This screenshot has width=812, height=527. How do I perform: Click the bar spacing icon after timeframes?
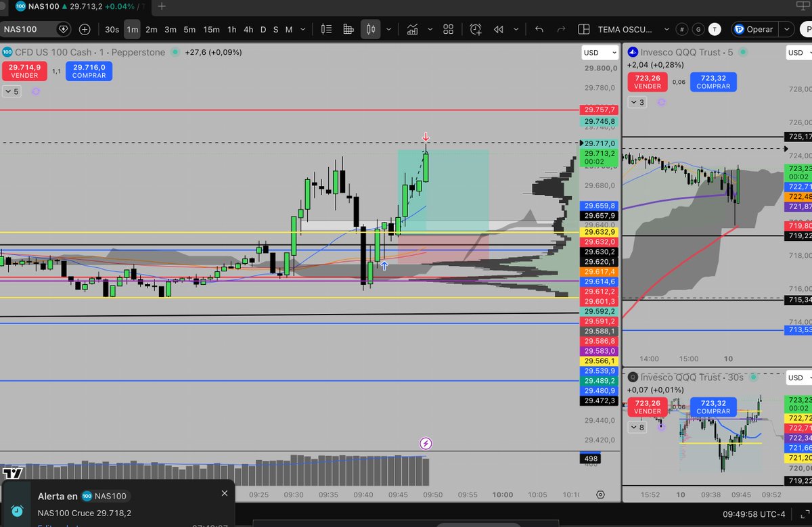pyautogui.click(x=326, y=29)
